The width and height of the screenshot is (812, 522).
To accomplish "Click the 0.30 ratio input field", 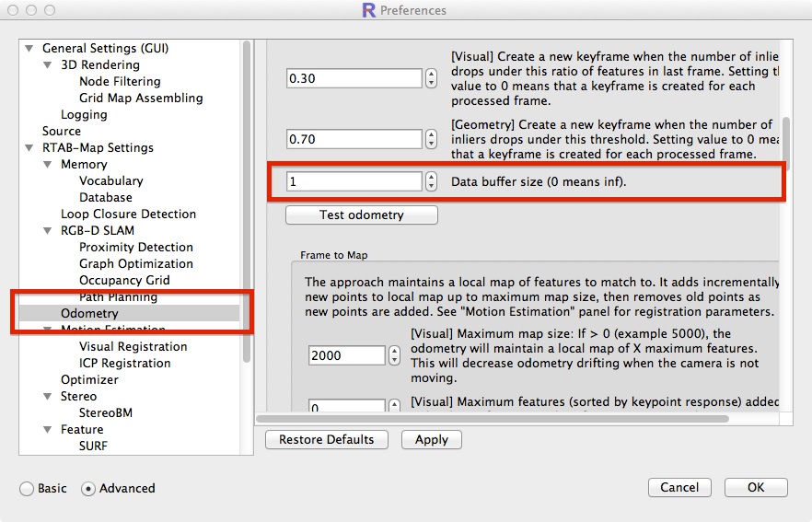I will pyautogui.click(x=354, y=79).
